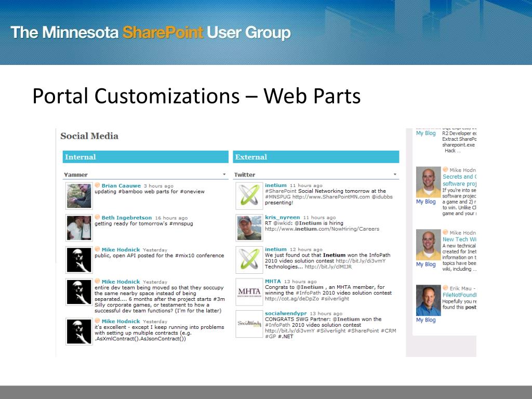Follow bit.ly/di3vmY link in inetium's InfoPath tweet
The width and height of the screenshot is (532, 399).
point(361,261)
